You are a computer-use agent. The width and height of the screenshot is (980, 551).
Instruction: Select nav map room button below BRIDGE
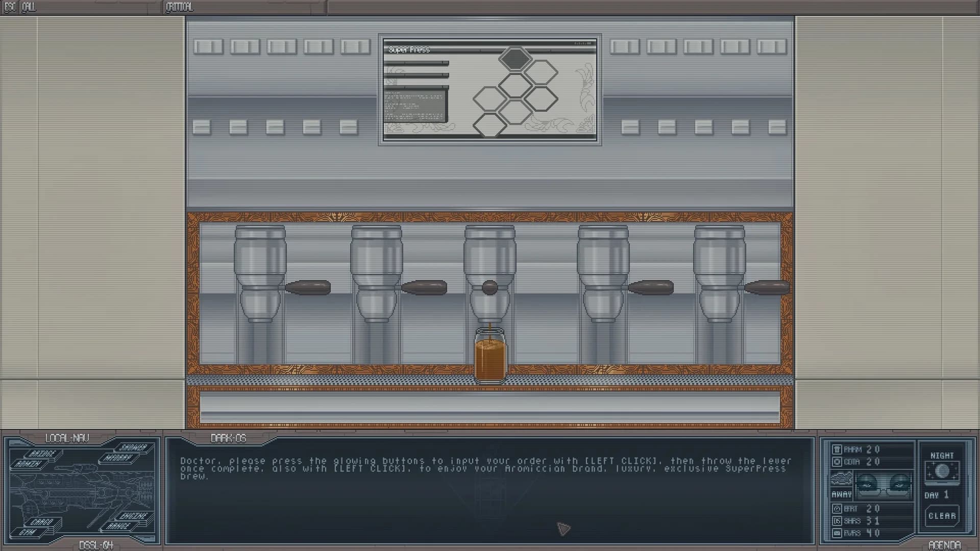click(x=29, y=464)
